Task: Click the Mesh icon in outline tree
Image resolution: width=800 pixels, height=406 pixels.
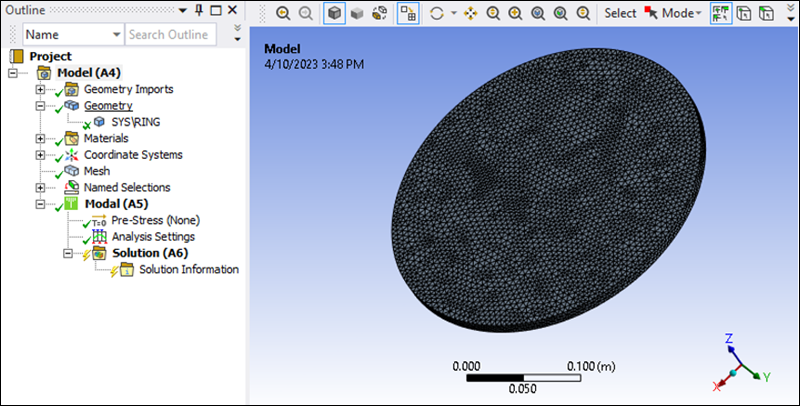Action: click(71, 171)
